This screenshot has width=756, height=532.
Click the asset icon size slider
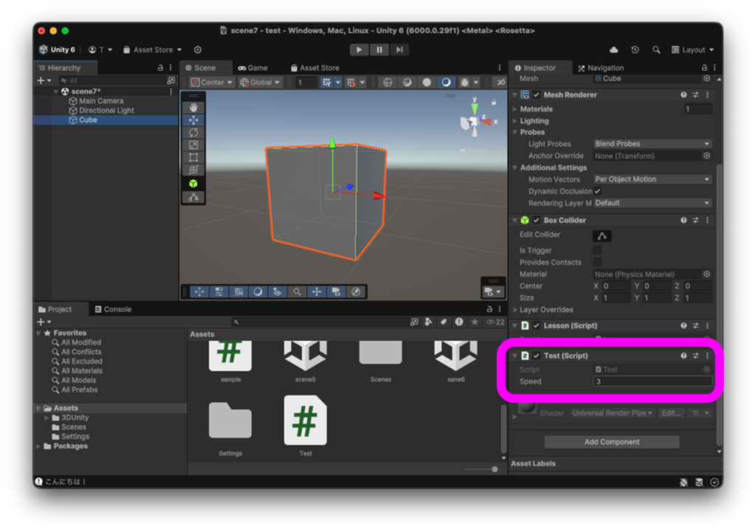pos(481,469)
